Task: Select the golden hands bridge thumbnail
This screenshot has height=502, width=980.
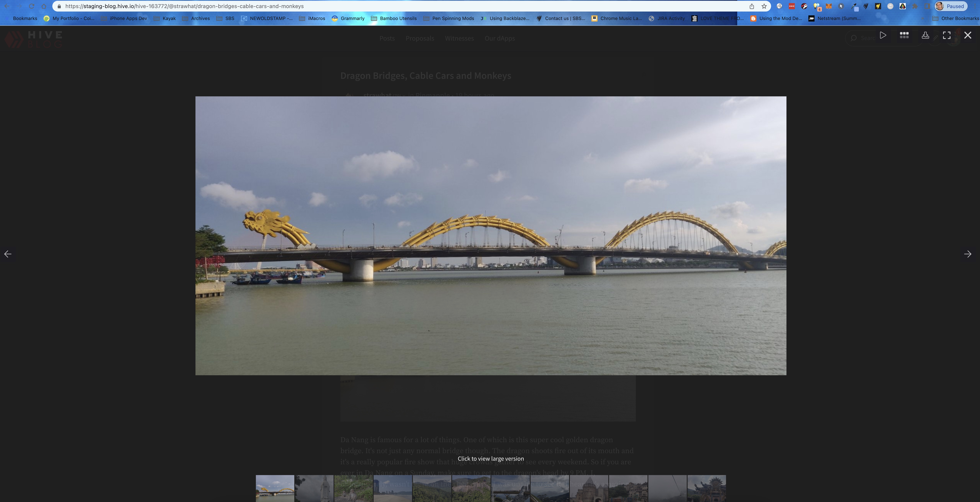Action: tap(510, 488)
